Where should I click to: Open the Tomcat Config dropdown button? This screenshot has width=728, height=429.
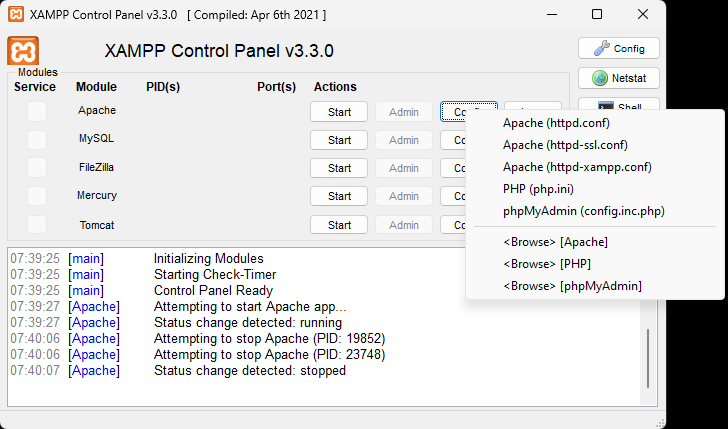click(453, 225)
